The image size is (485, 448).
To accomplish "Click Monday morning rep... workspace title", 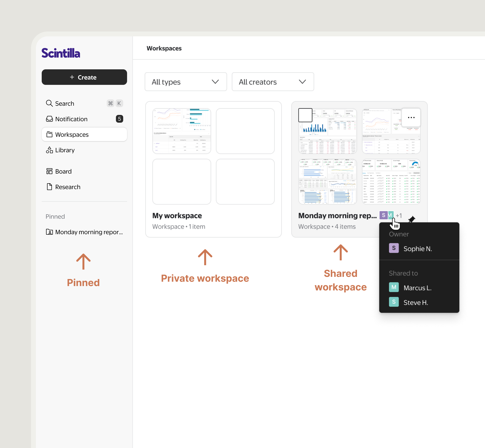I will [x=338, y=216].
